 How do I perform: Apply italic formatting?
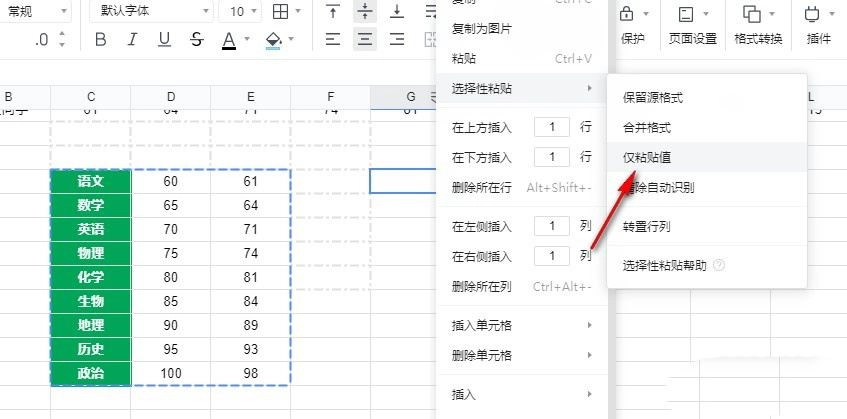(x=133, y=40)
